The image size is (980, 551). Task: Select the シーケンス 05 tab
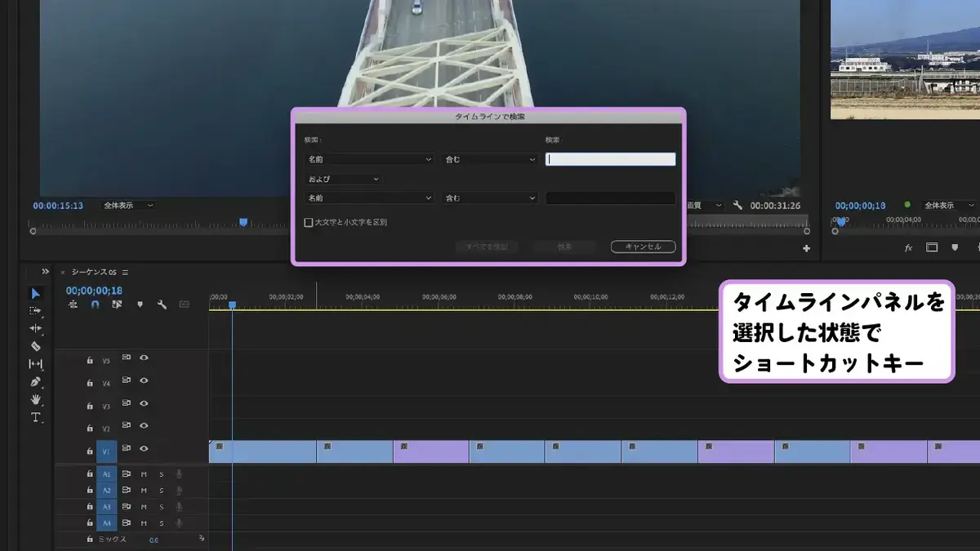click(94, 272)
